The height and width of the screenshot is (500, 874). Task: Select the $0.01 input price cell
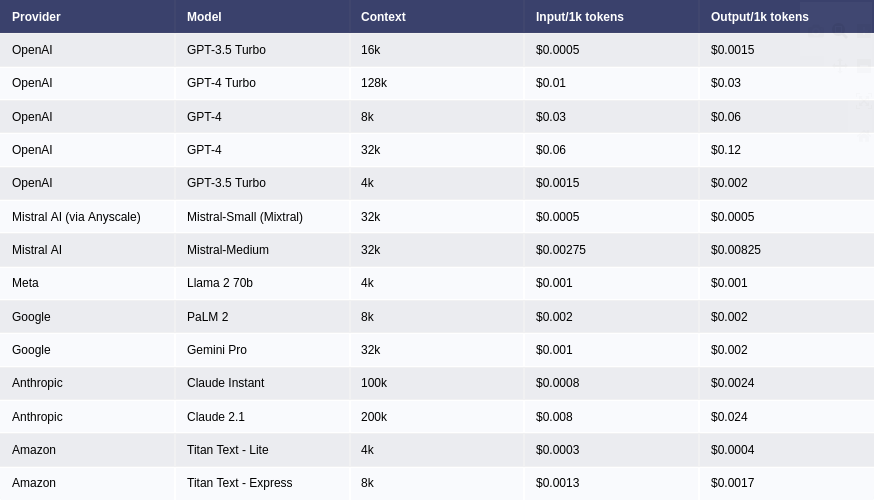(551, 83)
